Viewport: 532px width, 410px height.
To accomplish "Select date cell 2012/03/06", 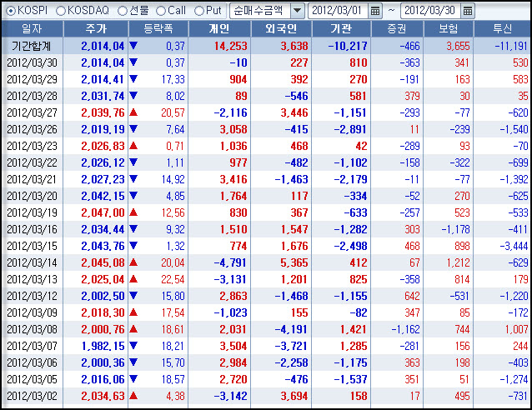I will (32, 362).
